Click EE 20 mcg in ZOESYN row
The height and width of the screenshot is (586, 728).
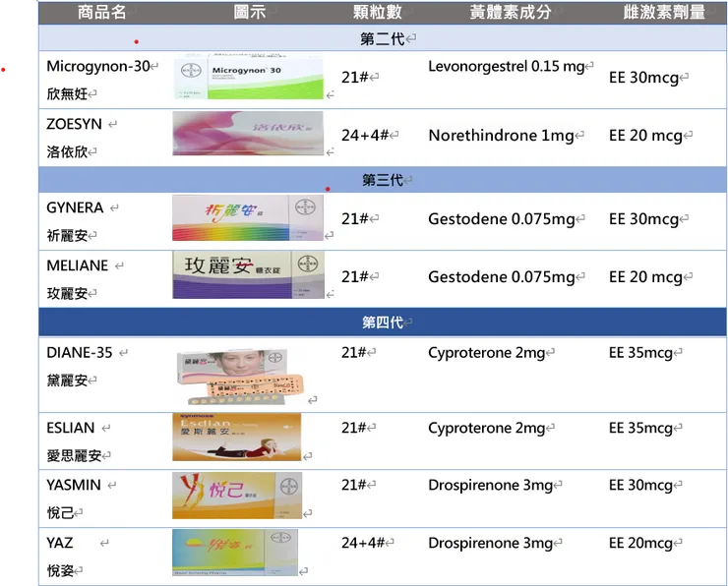coord(645,136)
